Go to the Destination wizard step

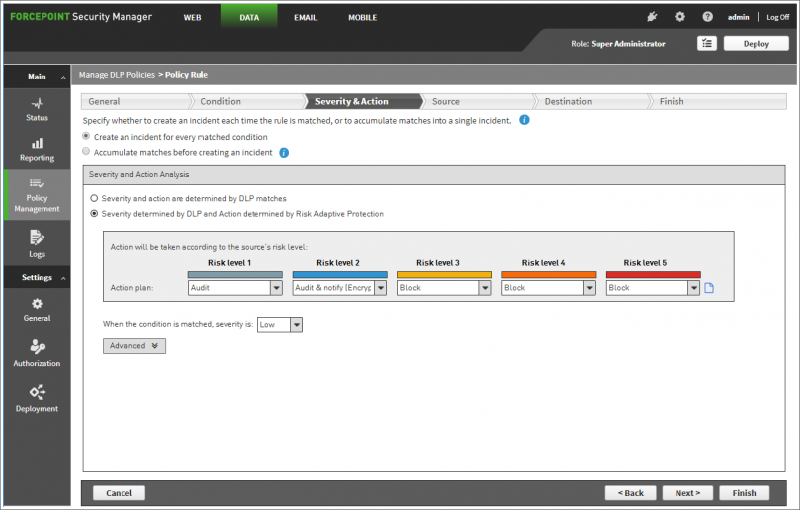[x=593, y=101]
